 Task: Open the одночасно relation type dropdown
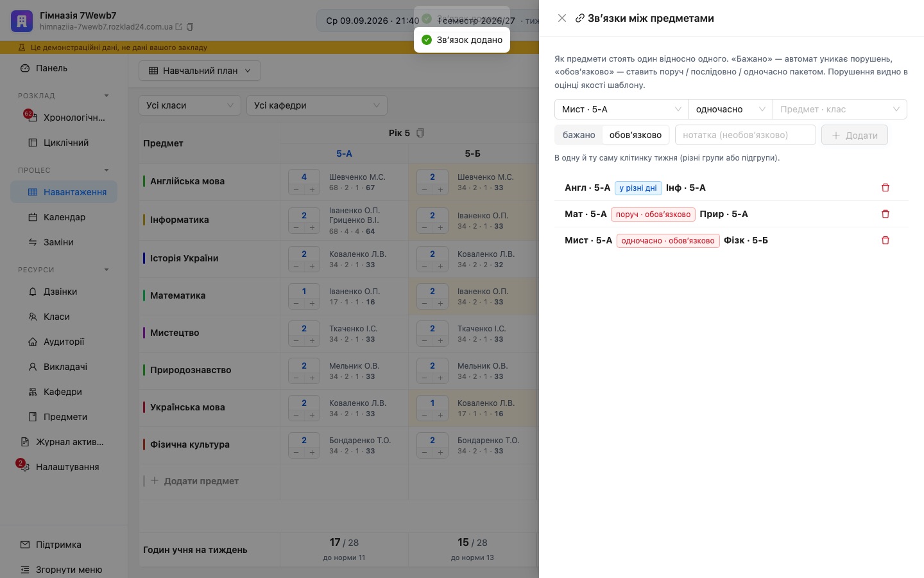pyautogui.click(x=730, y=109)
